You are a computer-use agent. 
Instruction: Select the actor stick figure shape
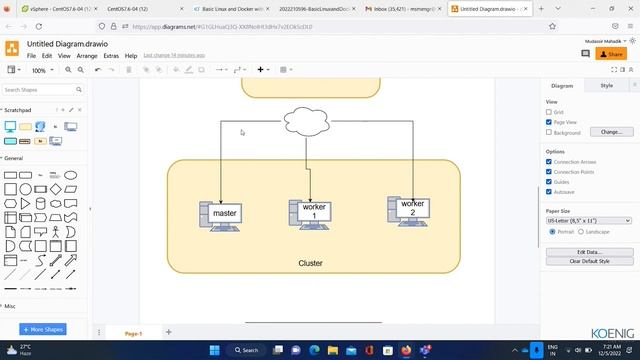56,232
